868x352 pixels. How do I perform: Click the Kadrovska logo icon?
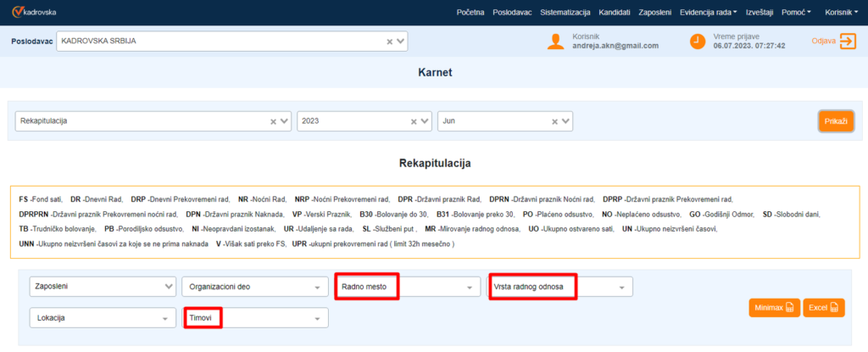[17, 12]
